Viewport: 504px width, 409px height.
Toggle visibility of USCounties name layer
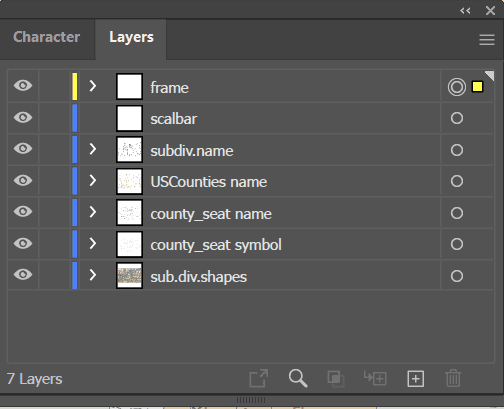(23, 180)
